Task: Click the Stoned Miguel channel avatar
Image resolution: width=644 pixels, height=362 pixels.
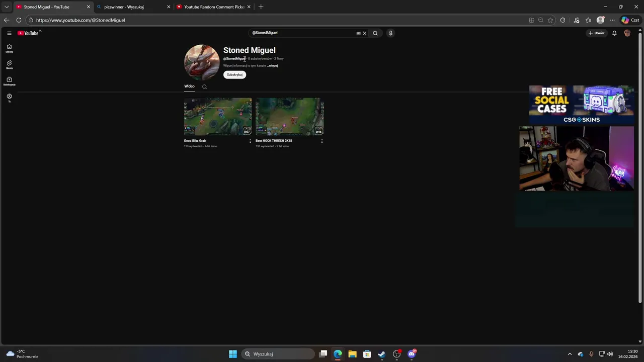Action: coord(202,62)
